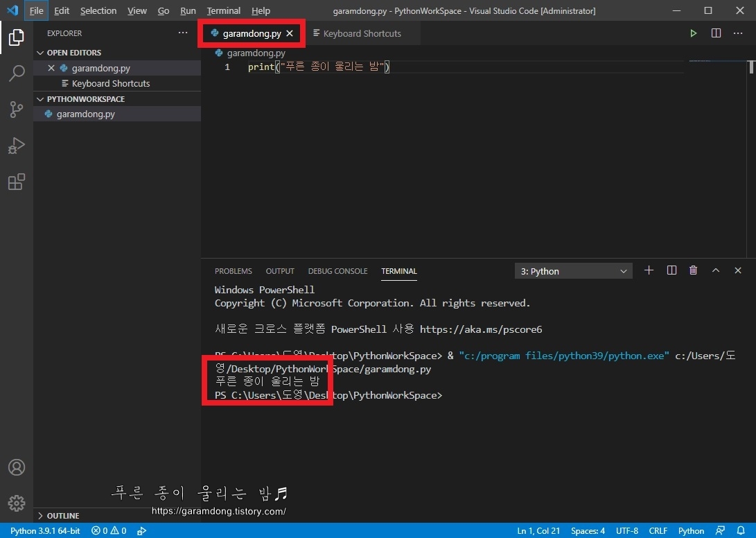Click the status bar debug launch icon
756x538 pixels.
click(x=142, y=530)
